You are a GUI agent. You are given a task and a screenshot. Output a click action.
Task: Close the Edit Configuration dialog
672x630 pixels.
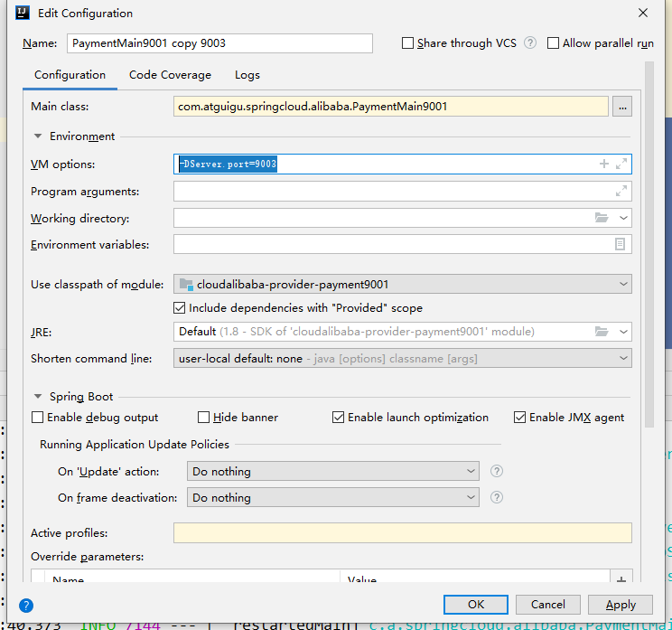tap(643, 13)
